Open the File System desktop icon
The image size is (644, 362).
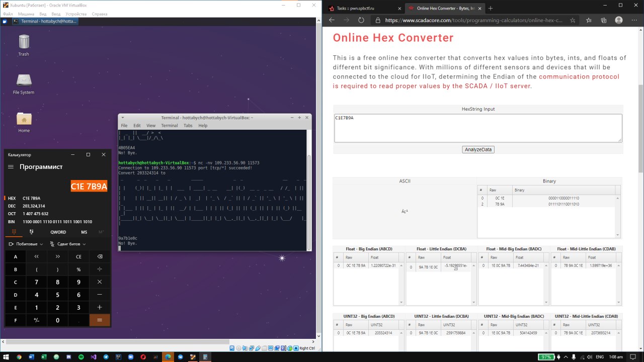[24, 84]
